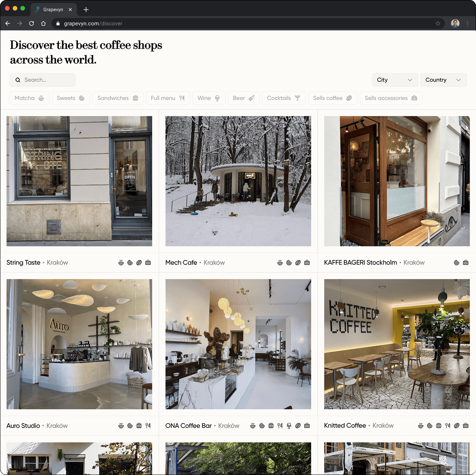The image size is (476, 475).
Task: Open the Mech Cafe snowy photo
Action: (x=238, y=181)
